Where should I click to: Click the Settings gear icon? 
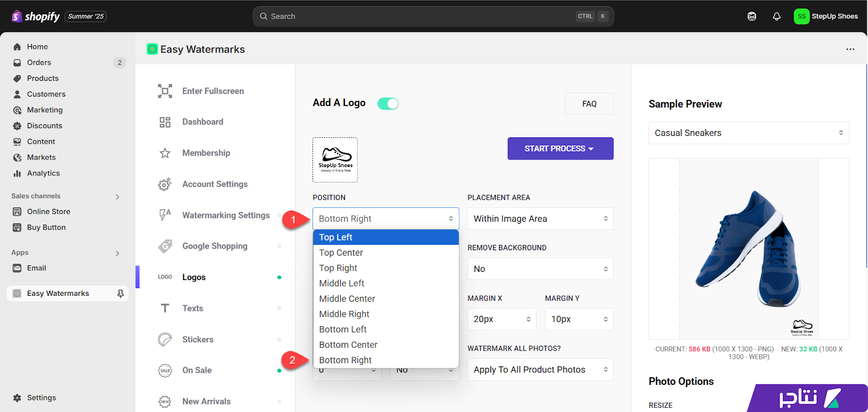pos(17,398)
